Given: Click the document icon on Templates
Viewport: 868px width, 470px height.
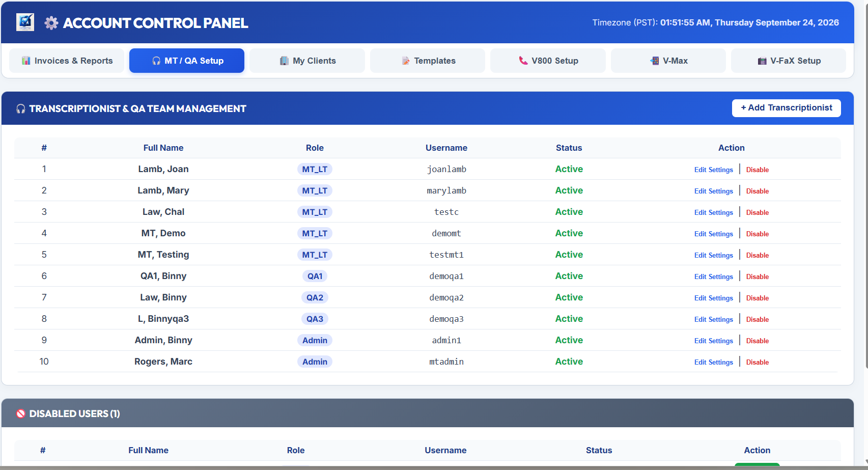Looking at the screenshot, I should coord(406,61).
